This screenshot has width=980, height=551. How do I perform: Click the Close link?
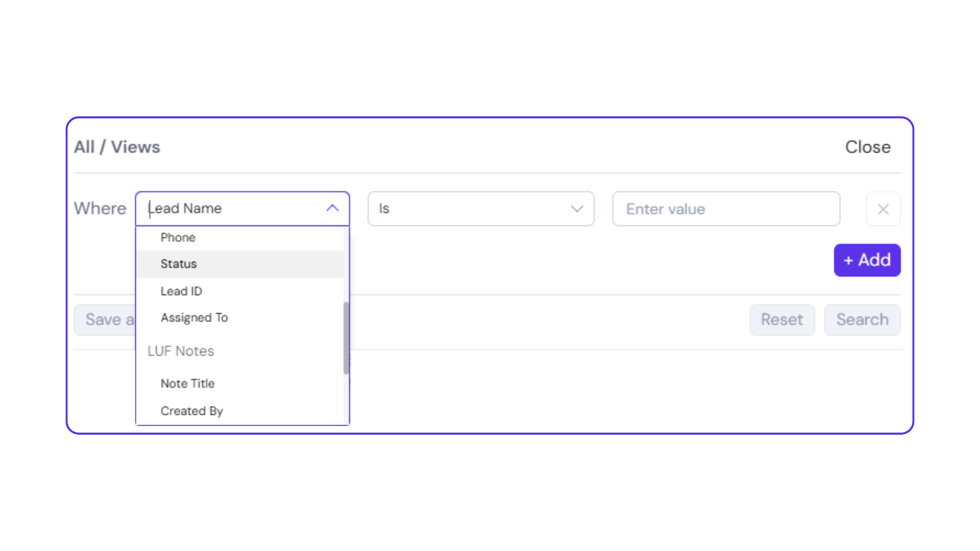point(868,147)
